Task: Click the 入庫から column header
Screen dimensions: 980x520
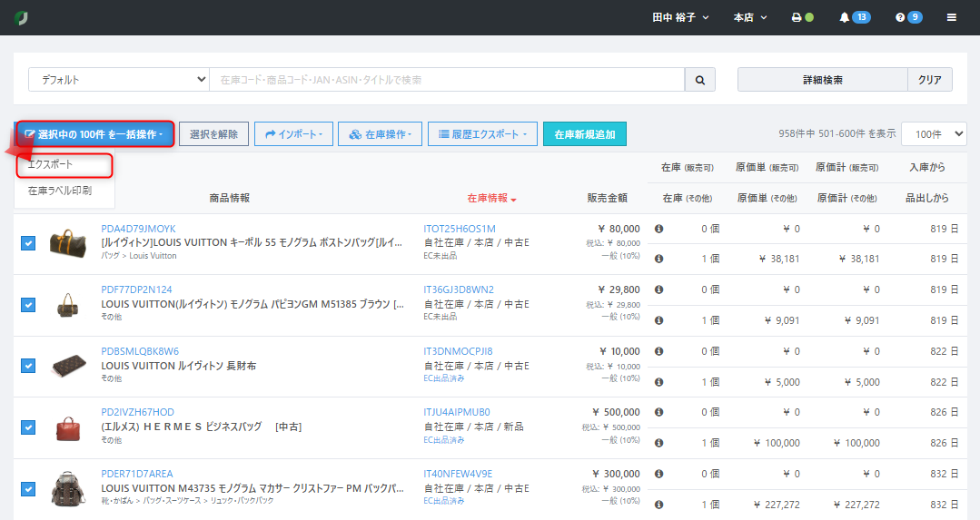Action: (x=927, y=167)
